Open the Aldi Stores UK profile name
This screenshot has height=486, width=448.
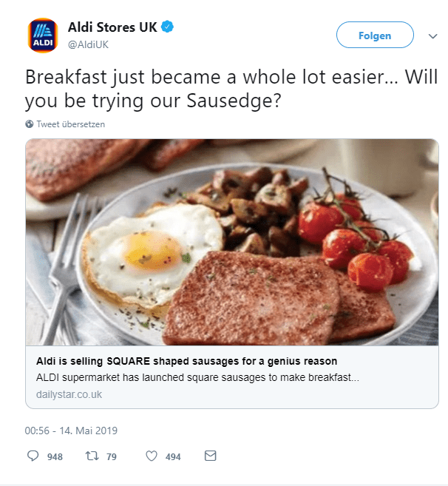point(112,28)
